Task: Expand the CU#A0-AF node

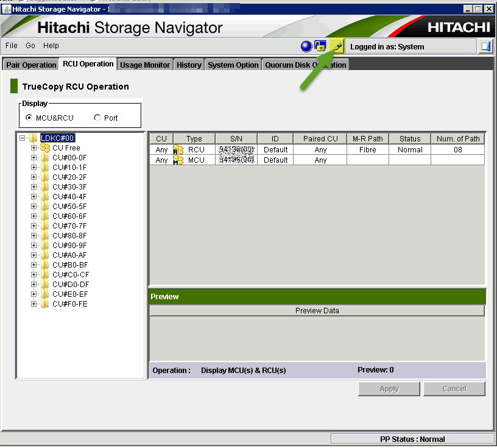Action: tap(33, 255)
